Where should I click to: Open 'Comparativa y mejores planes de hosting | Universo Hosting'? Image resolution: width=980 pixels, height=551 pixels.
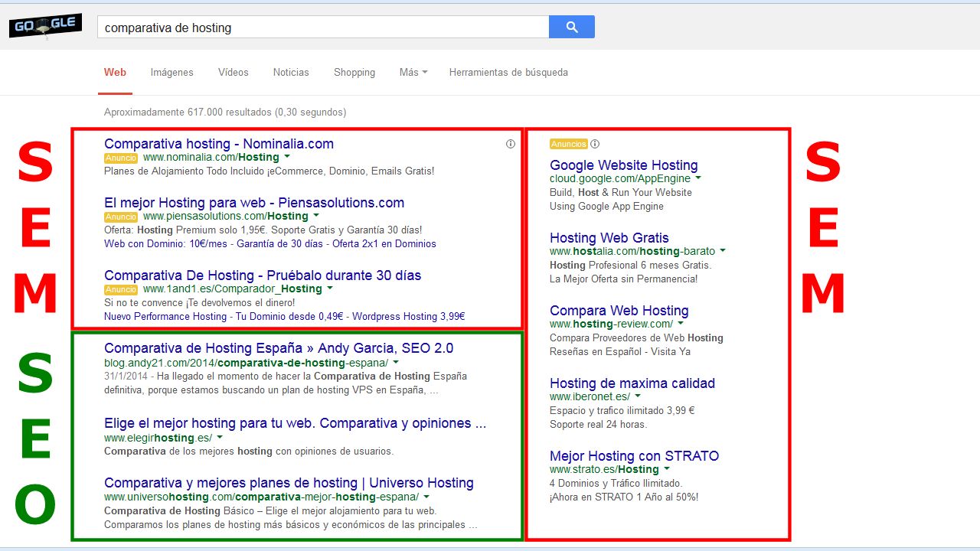click(289, 482)
